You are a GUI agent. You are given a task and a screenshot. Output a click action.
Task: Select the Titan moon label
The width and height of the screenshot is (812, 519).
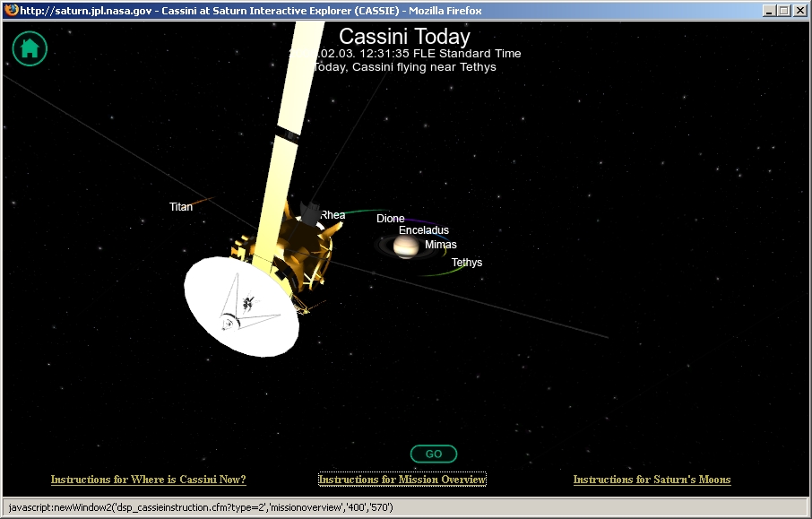[181, 207]
